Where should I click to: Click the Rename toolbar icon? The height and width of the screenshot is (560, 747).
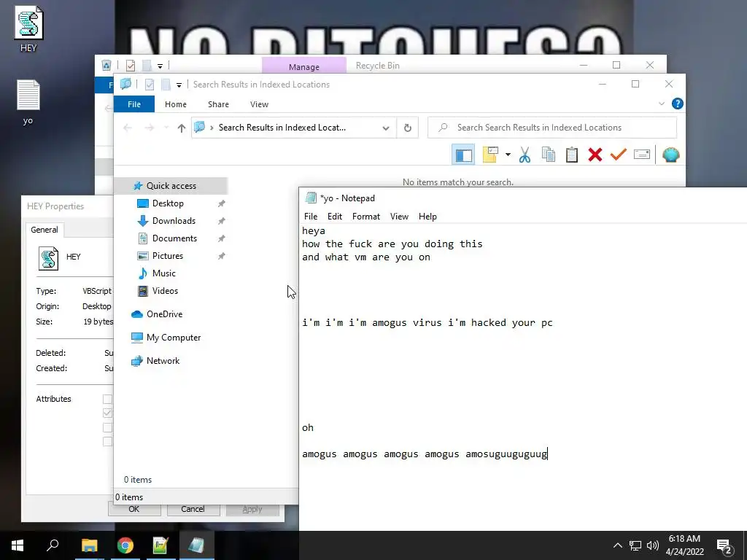pyautogui.click(x=642, y=155)
